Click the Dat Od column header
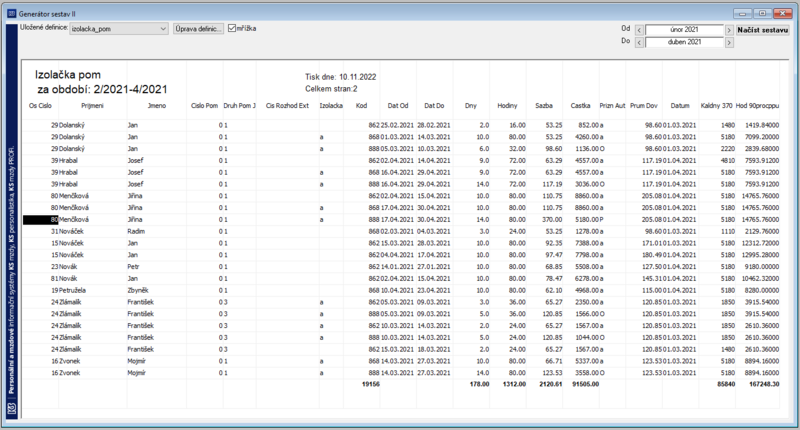This screenshot has width=800, height=430. 398,106
